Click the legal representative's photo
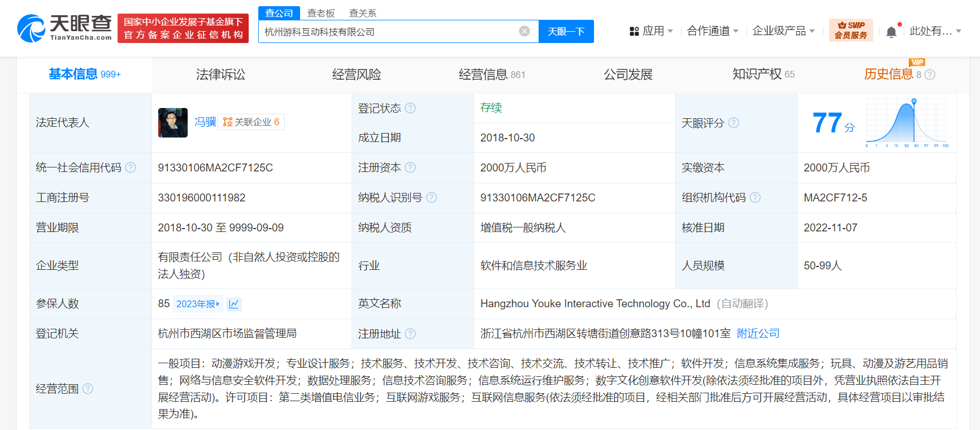980x430 pixels. tap(173, 123)
